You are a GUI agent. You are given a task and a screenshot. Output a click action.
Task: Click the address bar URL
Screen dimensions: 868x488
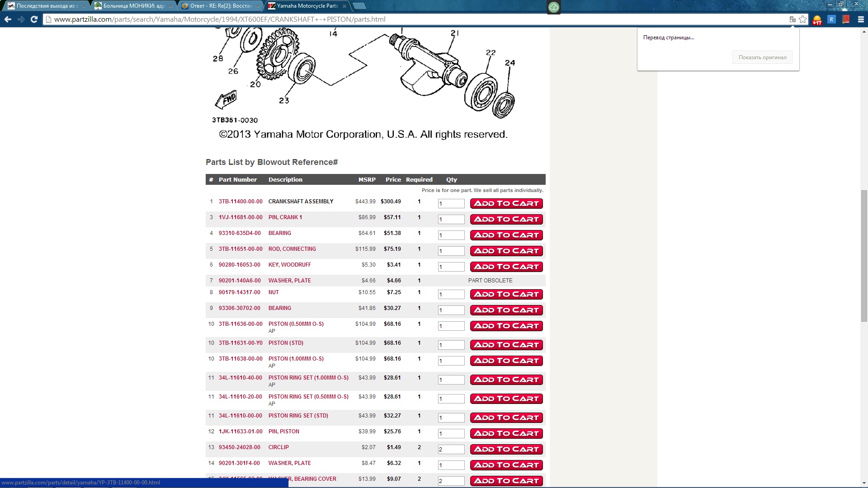(220, 19)
